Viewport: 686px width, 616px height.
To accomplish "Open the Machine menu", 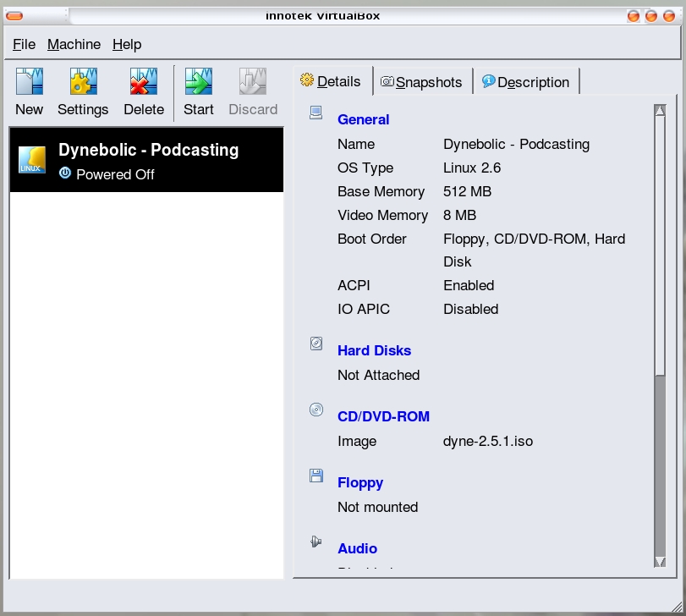I will [74, 44].
